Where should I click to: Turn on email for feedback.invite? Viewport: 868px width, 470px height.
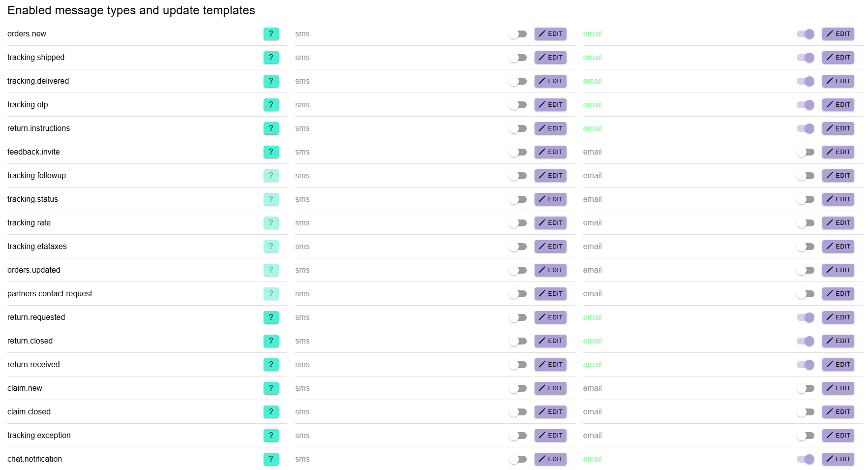806,152
